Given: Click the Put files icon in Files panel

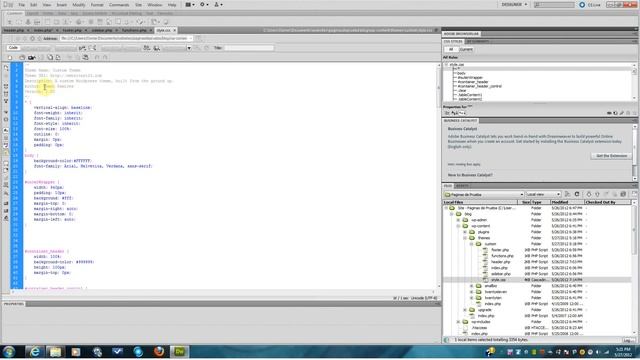Looking at the screenshot, I should pyautogui.click(x=597, y=195).
